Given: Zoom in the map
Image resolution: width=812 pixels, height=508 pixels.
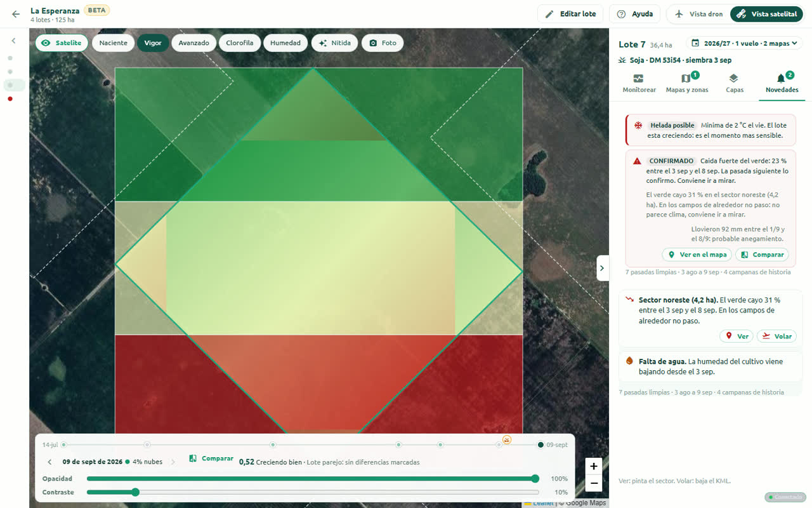Looking at the screenshot, I should (594, 466).
